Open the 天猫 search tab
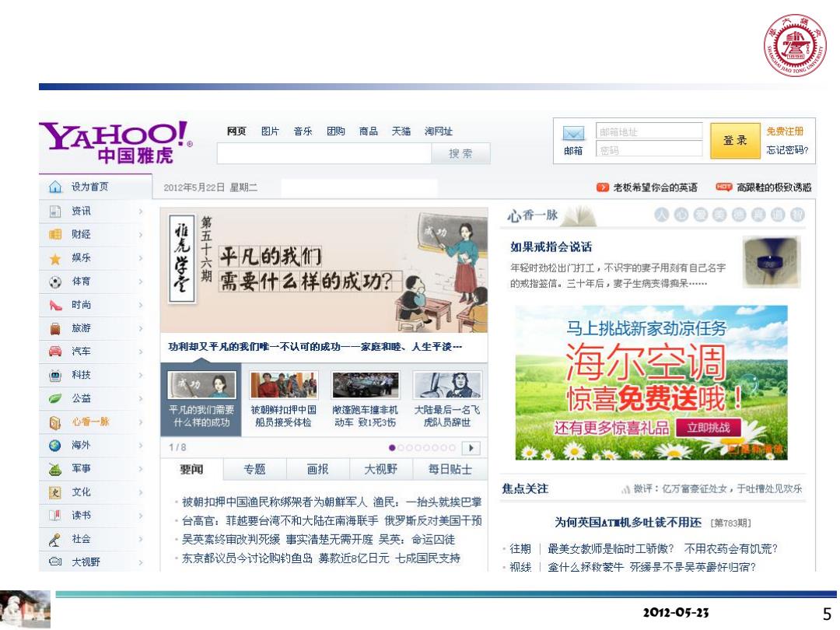 pyautogui.click(x=401, y=131)
